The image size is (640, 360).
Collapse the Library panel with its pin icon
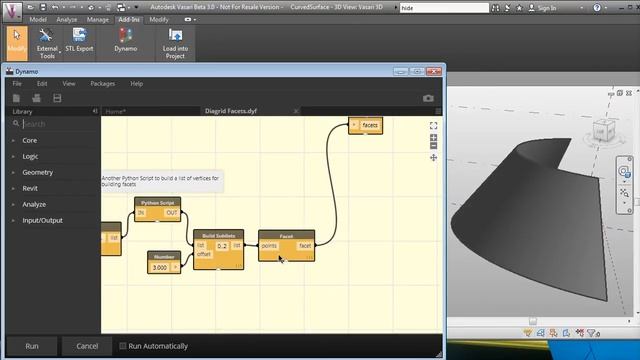(x=95, y=111)
